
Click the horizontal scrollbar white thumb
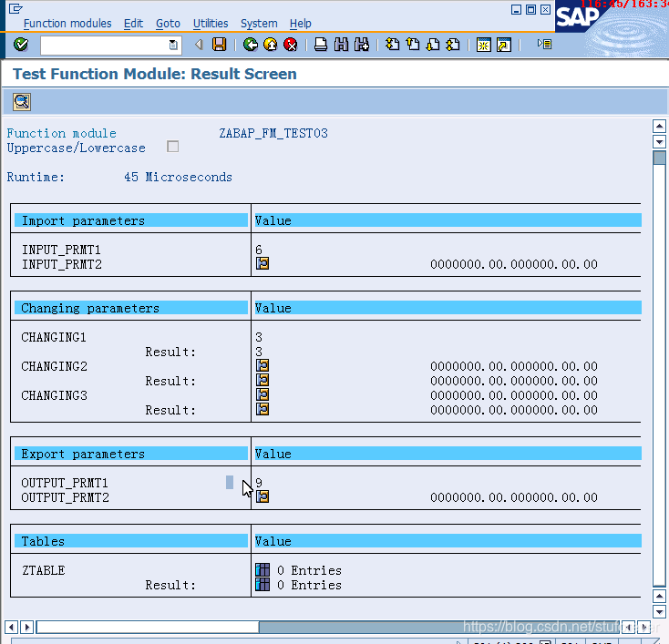click(x=148, y=627)
